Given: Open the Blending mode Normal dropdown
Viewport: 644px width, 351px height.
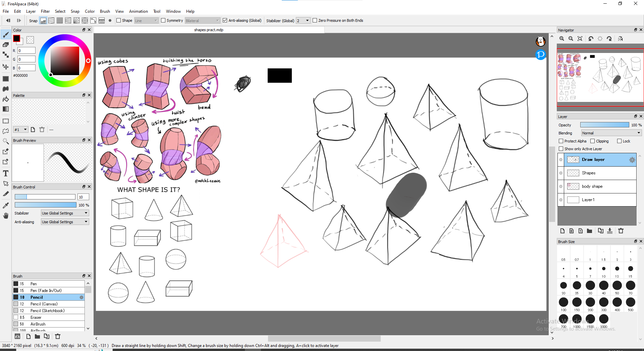Looking at the screenshot, I should click(x=611, y=133).
